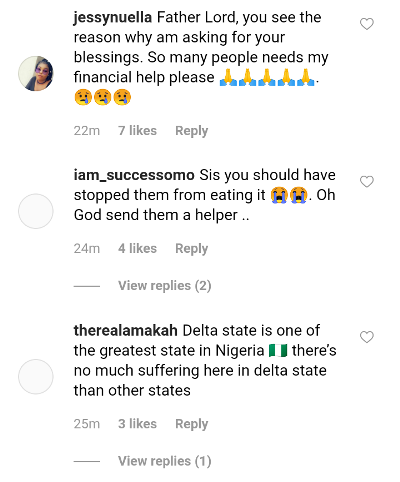
Task: Like therealamakah's comment using the heart
Action: 367,337
